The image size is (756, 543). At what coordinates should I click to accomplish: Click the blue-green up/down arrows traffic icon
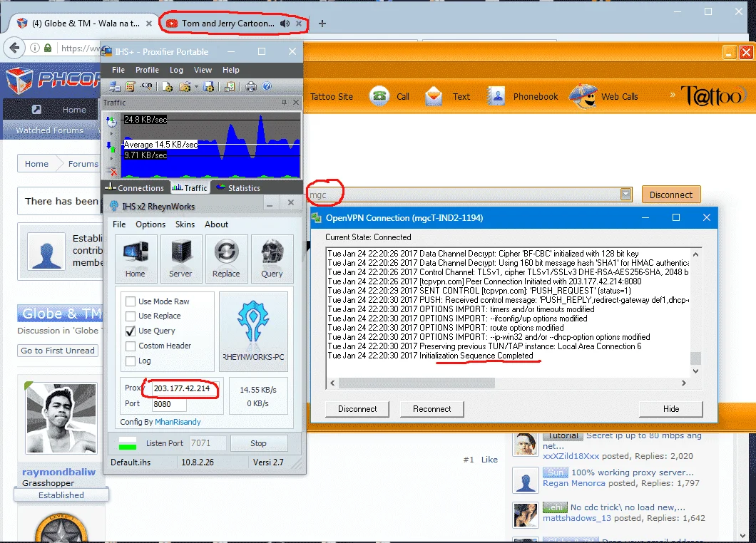click(x=111, y=146)
